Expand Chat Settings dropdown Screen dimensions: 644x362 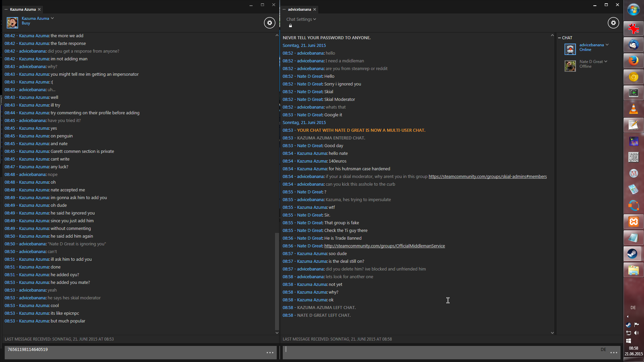click(301, 19)
